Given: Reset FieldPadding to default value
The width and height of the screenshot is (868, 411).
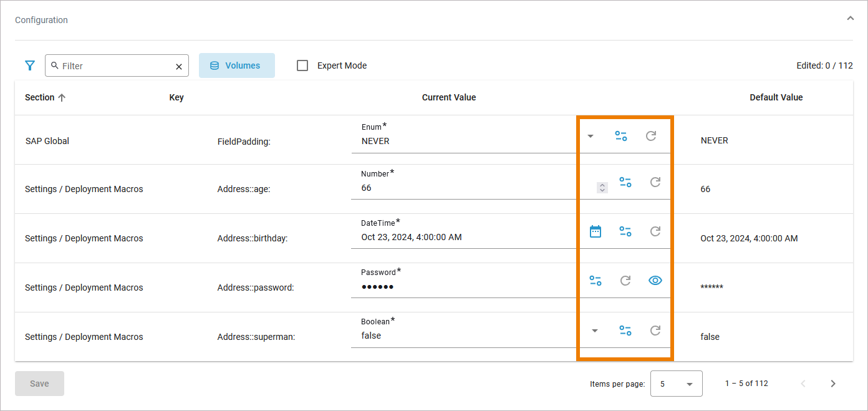Looking at the screenshot, I should point(651,136).
